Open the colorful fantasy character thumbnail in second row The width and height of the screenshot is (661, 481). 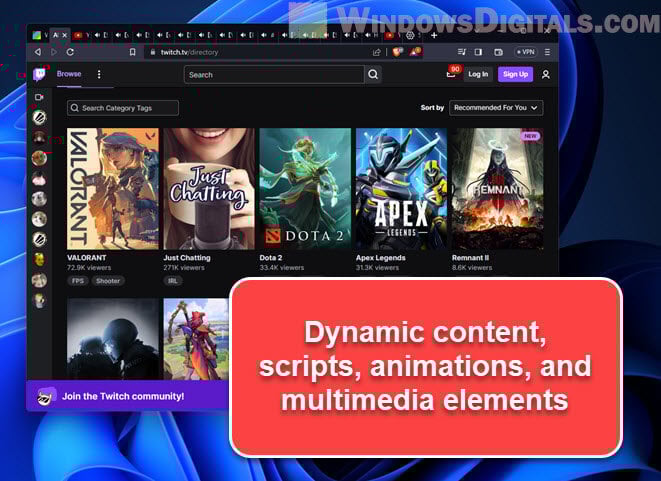tap(196, 339)
